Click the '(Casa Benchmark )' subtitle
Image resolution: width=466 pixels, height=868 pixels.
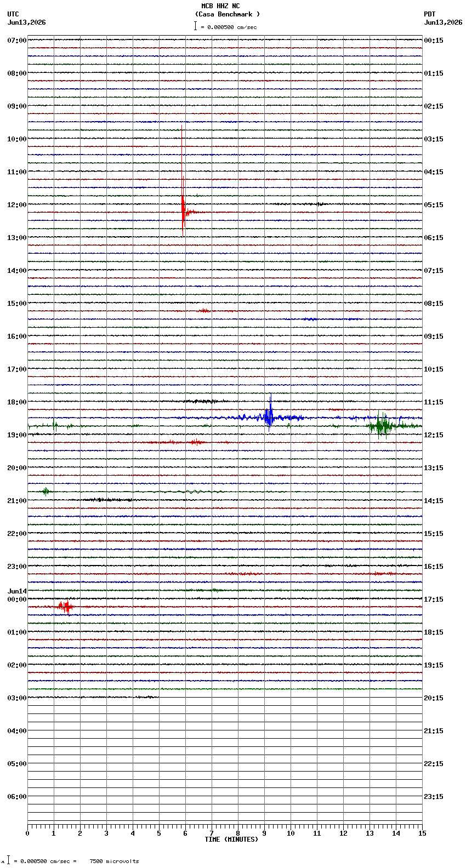(x=228, y=14)
